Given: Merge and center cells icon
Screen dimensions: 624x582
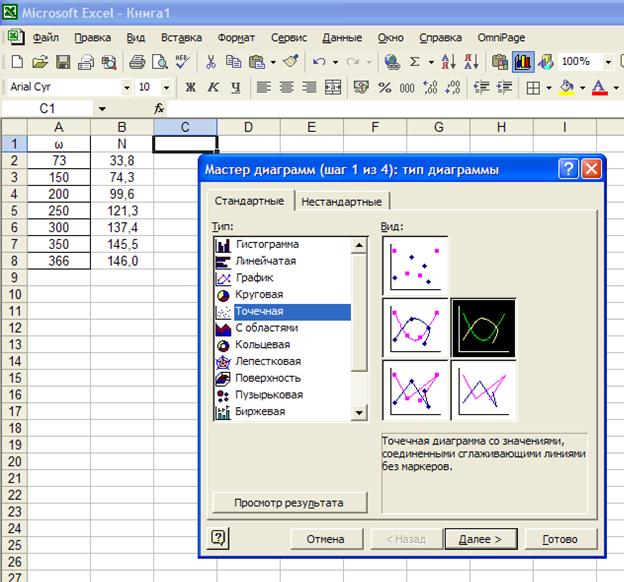Looking at the screenshot, I should coord(332,87).
